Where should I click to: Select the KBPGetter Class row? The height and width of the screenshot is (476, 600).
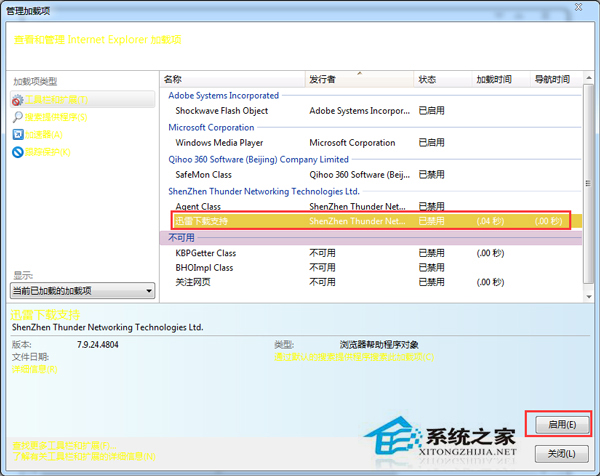tap(205, 253)
